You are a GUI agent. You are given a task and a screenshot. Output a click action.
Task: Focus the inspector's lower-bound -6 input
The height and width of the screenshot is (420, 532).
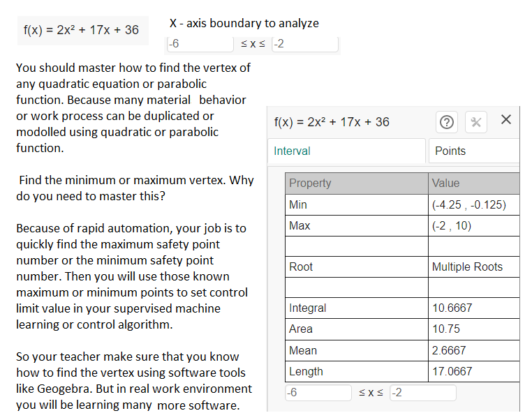tap(318, 392)
